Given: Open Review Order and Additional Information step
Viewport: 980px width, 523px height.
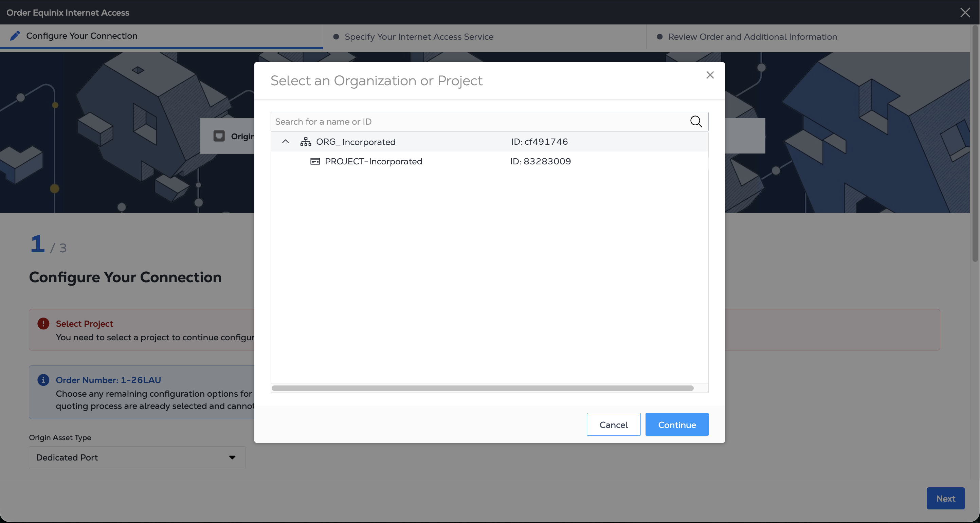Looking at the screenshot, I should pyautogui.click(x=752, y=37).
